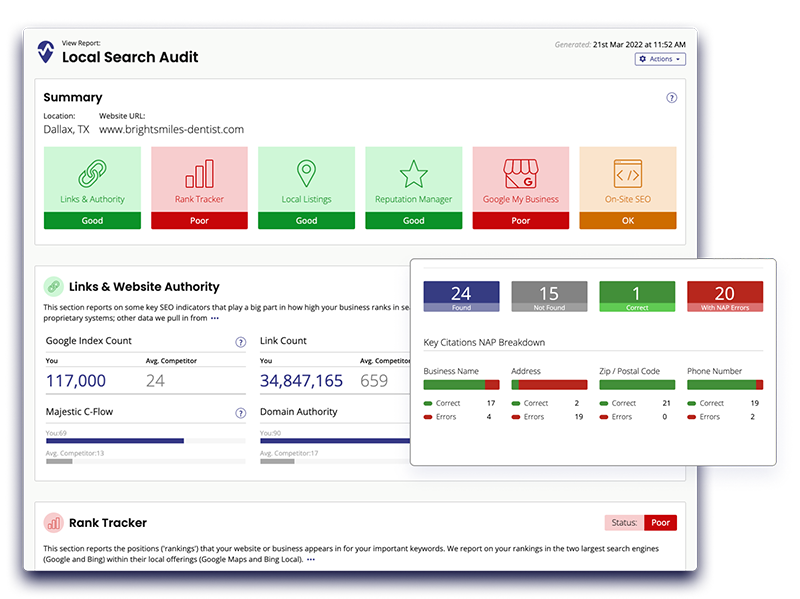Select the 24 Found citations box
Screen dimensions: 800x599
460,296
